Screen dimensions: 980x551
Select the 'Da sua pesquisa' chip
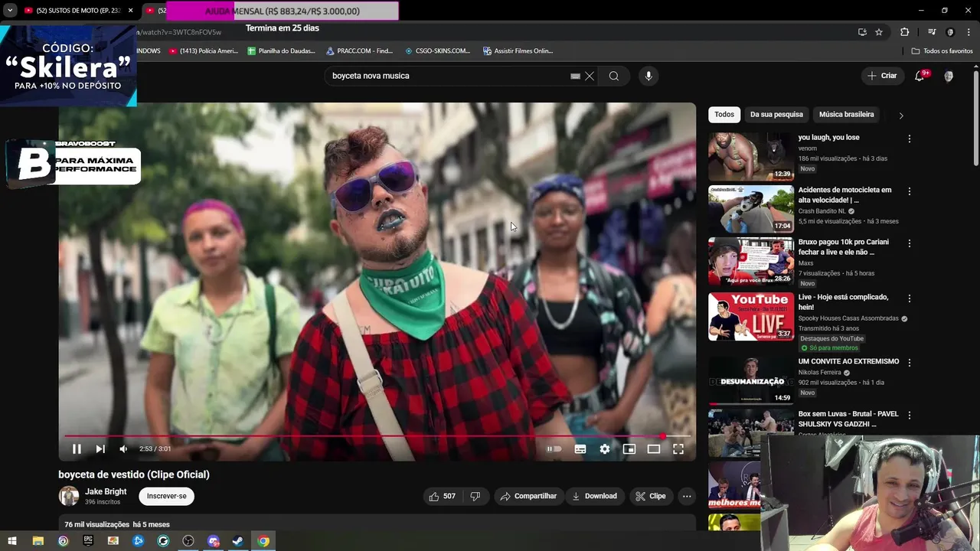776,114
